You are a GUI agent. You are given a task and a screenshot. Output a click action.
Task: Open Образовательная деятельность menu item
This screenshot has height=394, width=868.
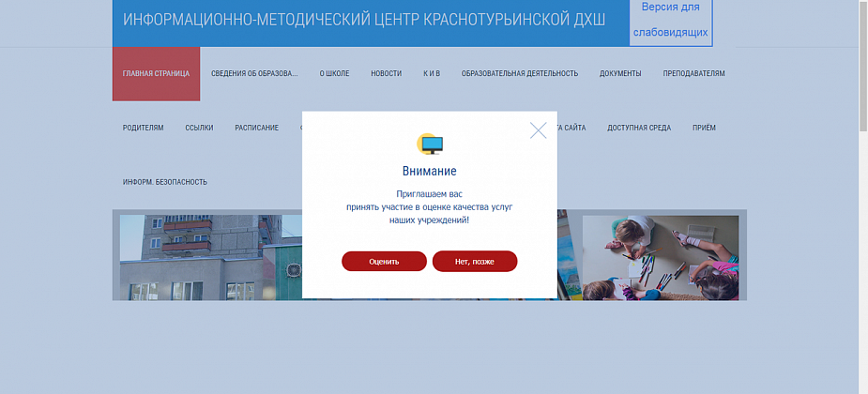point(520,73)
